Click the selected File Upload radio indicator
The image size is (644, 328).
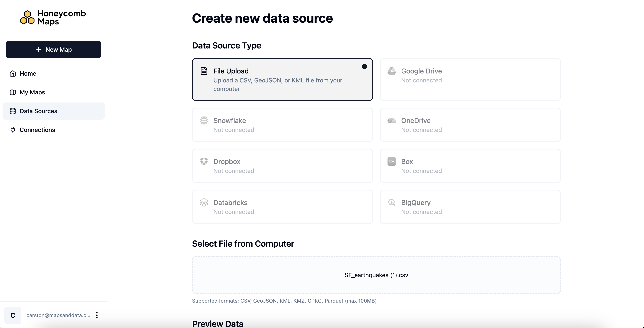tap(364, 67)
